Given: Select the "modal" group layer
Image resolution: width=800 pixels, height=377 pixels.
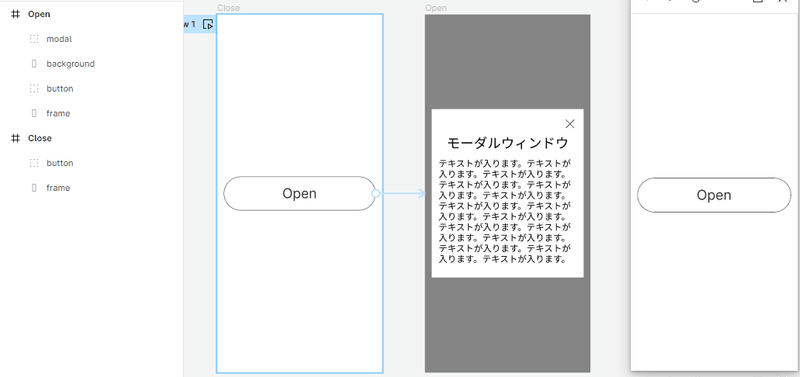Looking at the screenshot, I should [59, 39].
